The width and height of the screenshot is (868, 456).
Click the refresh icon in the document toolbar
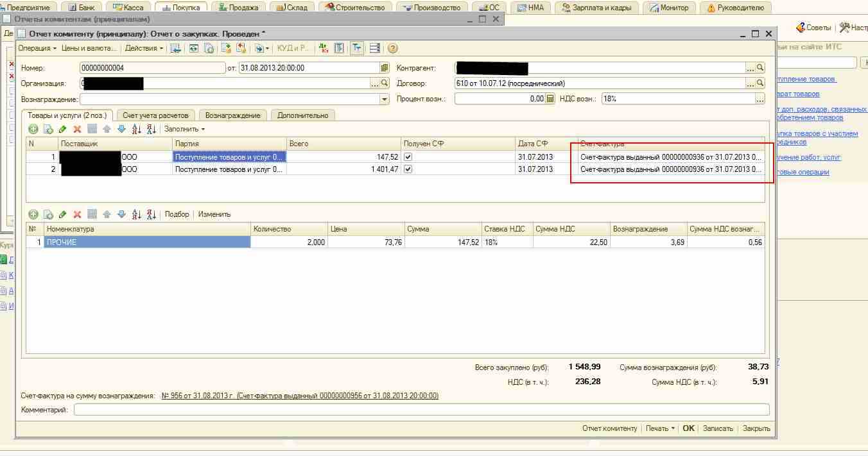click(193, 48)
